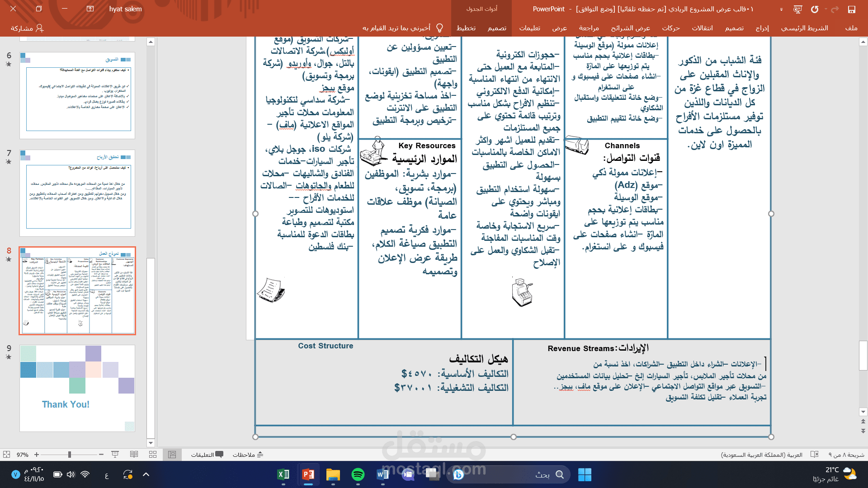Image resolution: width=868 pixels, height=488 pixels.
Task: Open Ribbon Display Options in the title bar
Action: point(90,9)
